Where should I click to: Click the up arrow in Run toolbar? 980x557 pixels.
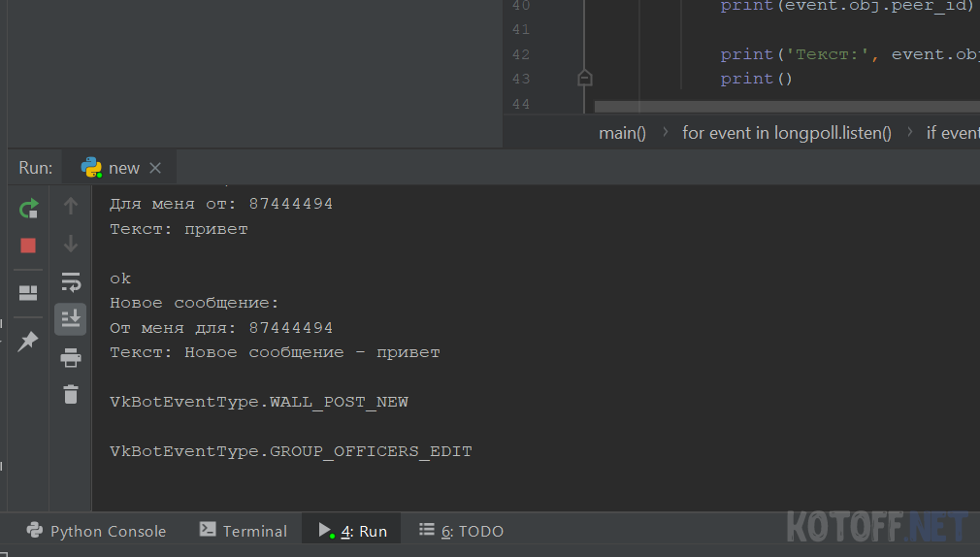[x=71, y=206]
